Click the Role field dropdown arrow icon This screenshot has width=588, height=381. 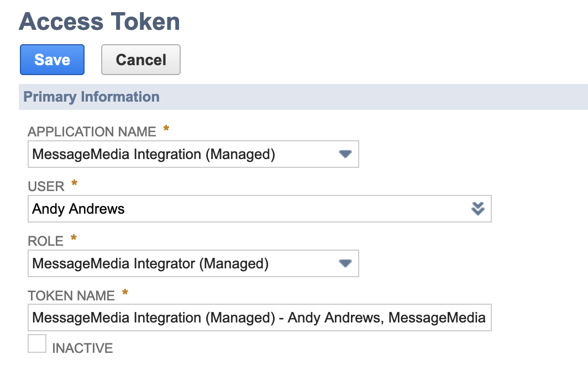tap(345, 263)
